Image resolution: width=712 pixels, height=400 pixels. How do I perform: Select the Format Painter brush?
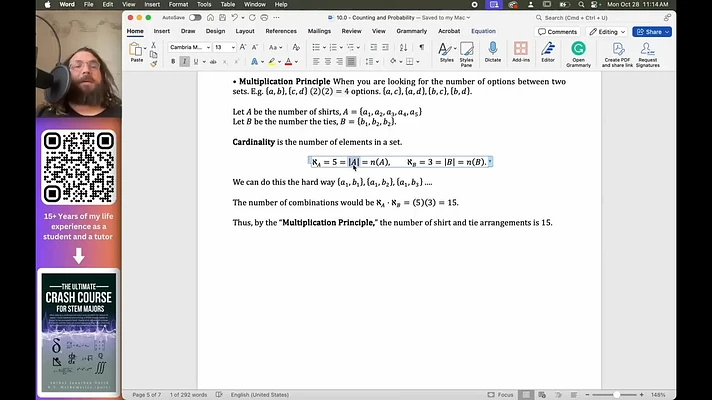[153, 64]
